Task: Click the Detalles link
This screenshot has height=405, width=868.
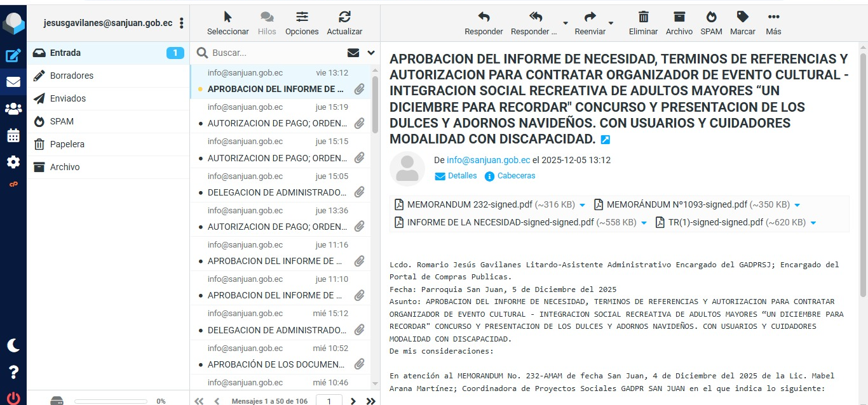Action: coord(461,176)
